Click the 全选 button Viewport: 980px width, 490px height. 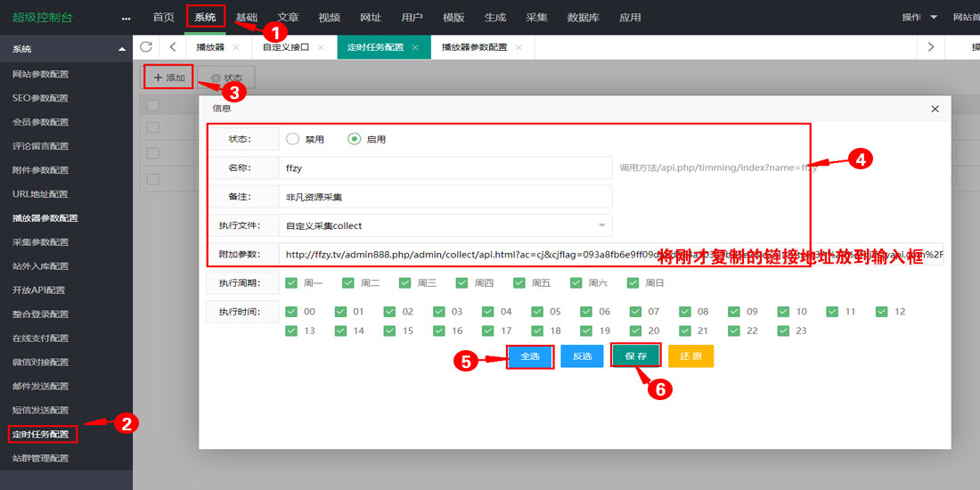coord(530,356)
